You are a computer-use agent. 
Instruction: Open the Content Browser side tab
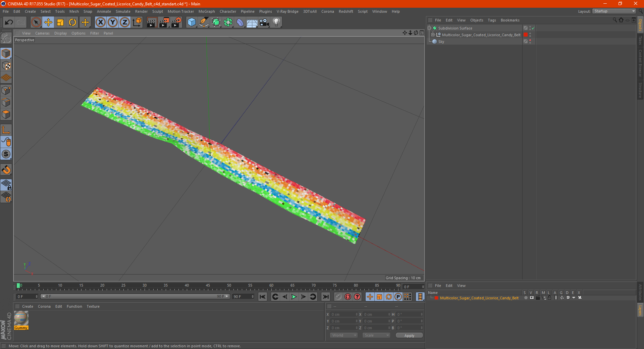click(640, 63)
